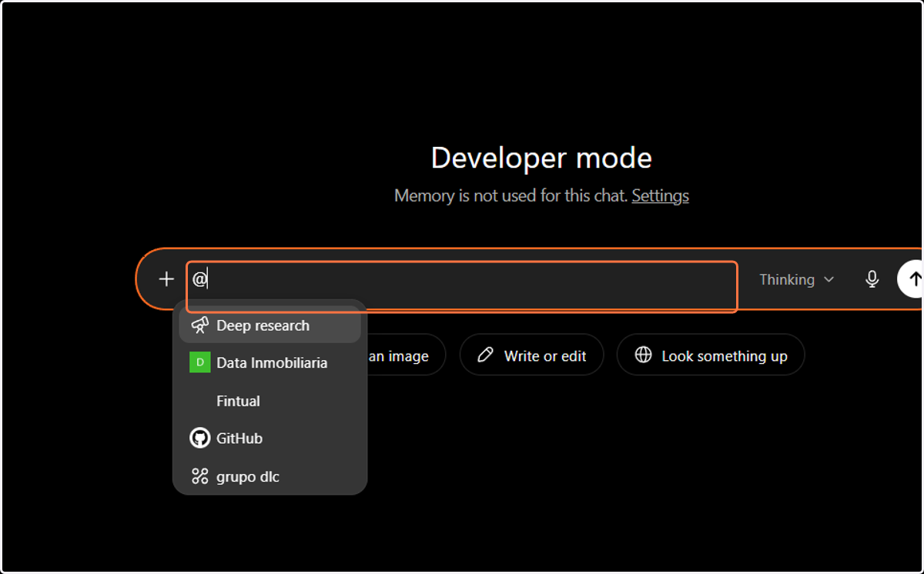Click the Deep research telescope icon
This screenshot has width=924, height=574.
tap(199, 325)
